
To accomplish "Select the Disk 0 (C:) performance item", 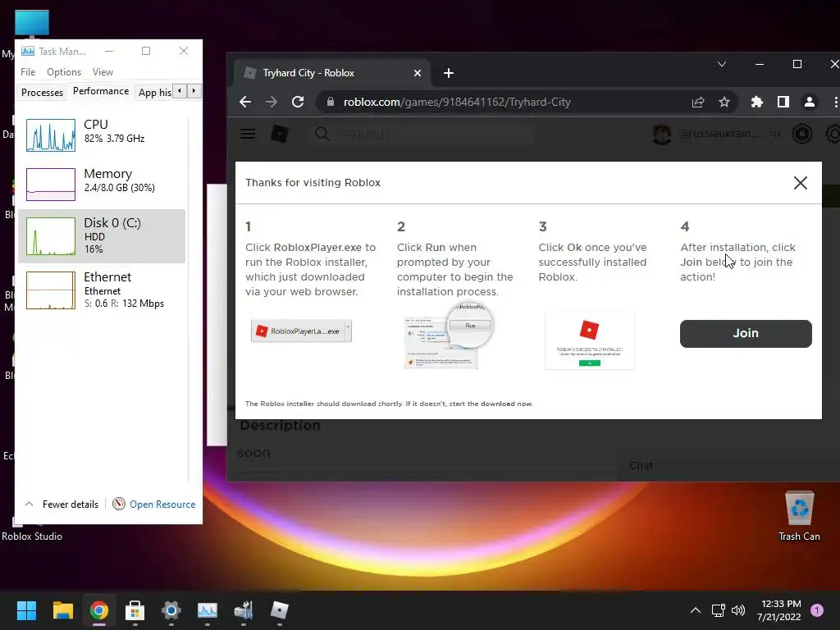I will click(x=102, y=235).
